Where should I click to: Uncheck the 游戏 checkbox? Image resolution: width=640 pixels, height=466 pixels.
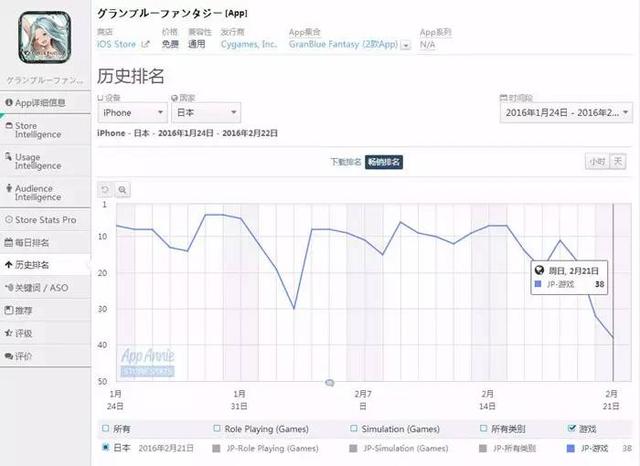572,428
